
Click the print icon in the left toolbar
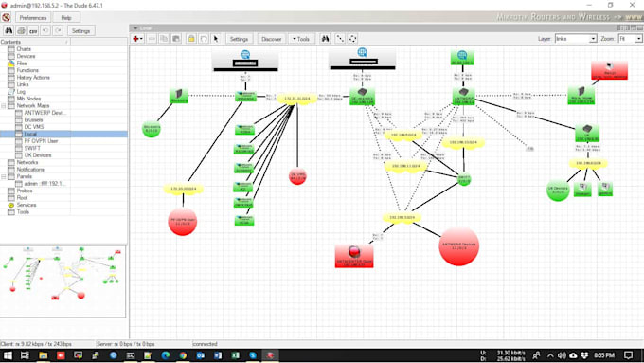(21, 31)
